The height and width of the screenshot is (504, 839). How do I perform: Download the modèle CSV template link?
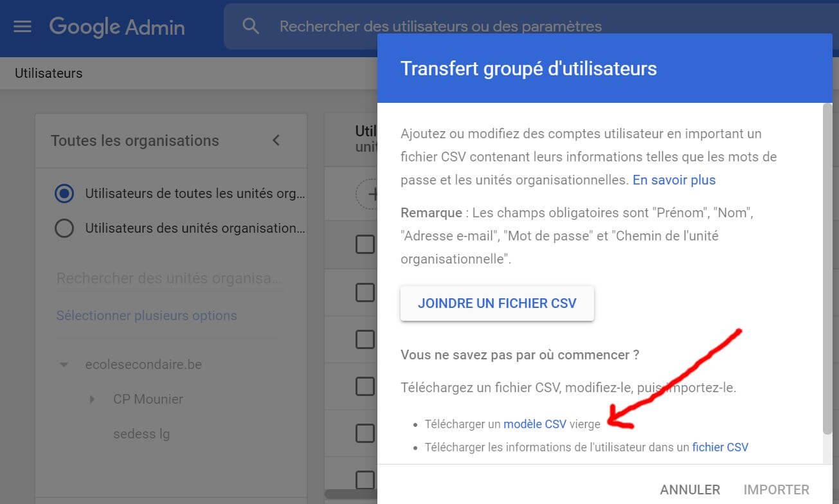click(x=535, y=424)
